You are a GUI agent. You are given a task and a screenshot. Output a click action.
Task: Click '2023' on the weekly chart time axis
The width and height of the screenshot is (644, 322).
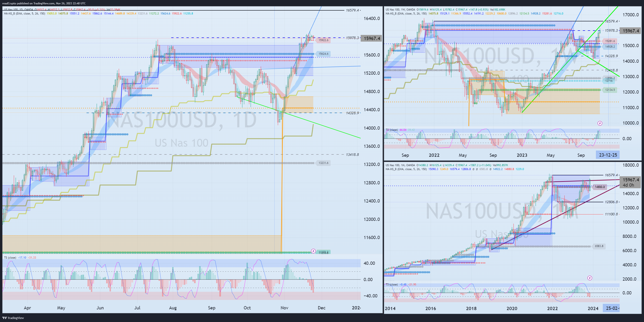coord(522,155)
